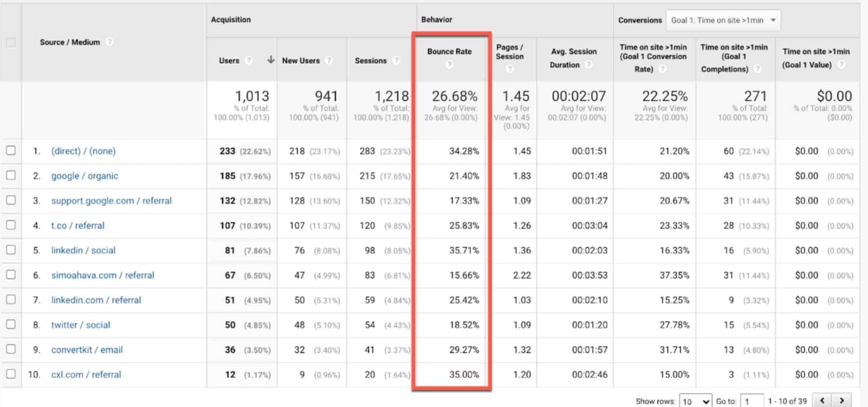
Task: Click help icon next to Users header
Action: (x=249, y=60)
